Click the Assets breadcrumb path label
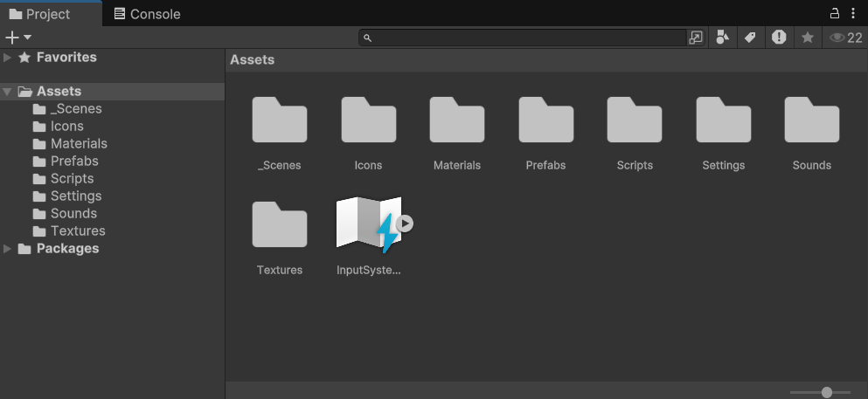Viewport: 868px width, 399px height. click(x=253, y=59)
